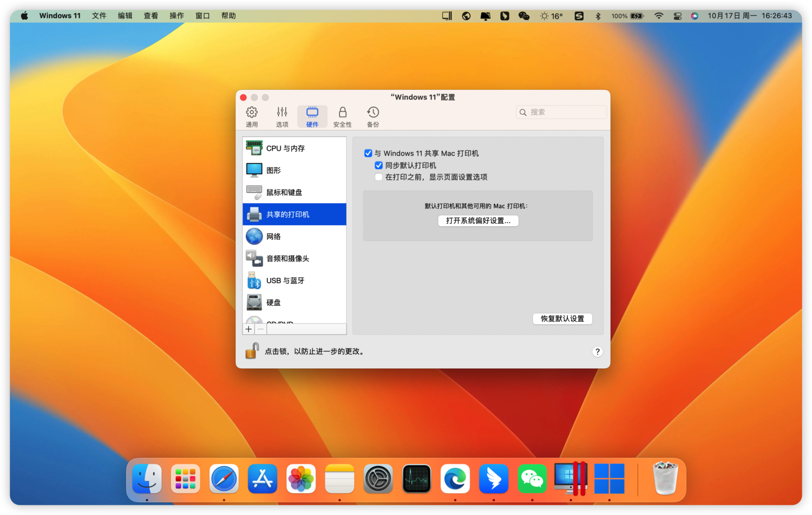This screenshot has width=812, height=515.
Task: Open Windows 11 VM from the Dock
Action: coord(609,479)
